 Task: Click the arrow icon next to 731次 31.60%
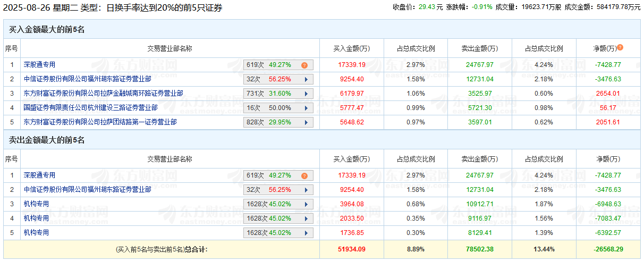coord(306,94)
